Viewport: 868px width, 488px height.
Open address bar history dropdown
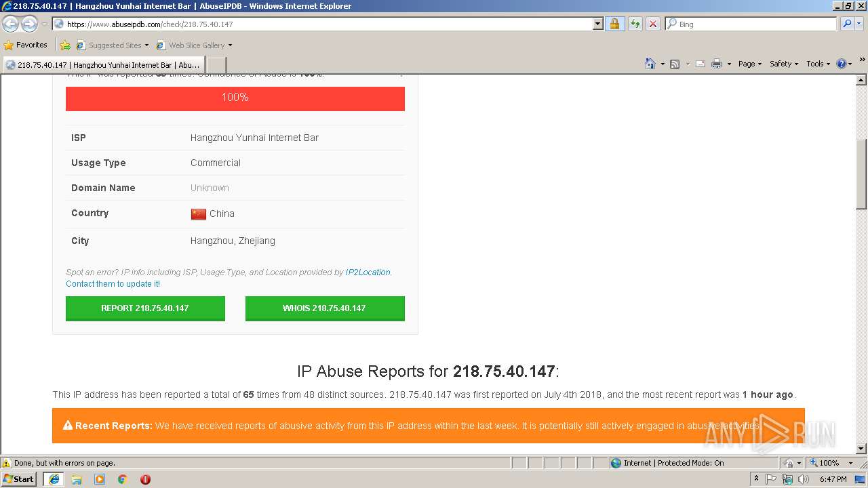click(597, 24)
